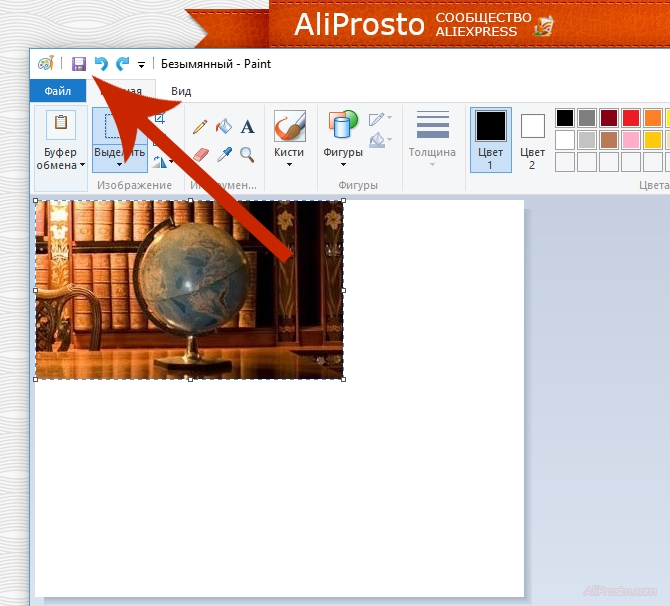
Task: Click the Кисти brushes icon
Action: click(x=290, y=126)
